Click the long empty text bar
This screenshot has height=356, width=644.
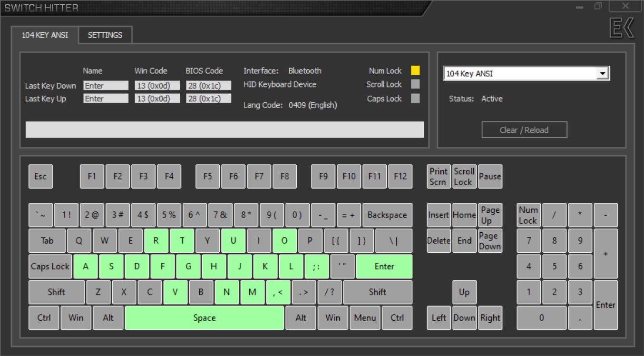[x=224, y=129]
